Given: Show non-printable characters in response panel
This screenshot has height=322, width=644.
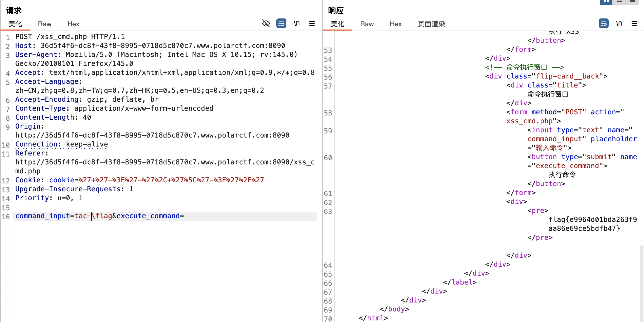Looking at the screenshot, I should [619, 23].
